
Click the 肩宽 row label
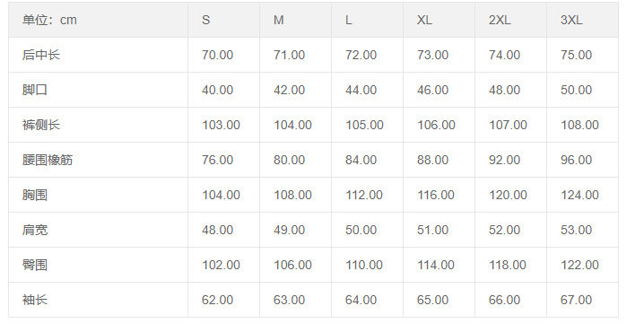[x=35, y=230]
